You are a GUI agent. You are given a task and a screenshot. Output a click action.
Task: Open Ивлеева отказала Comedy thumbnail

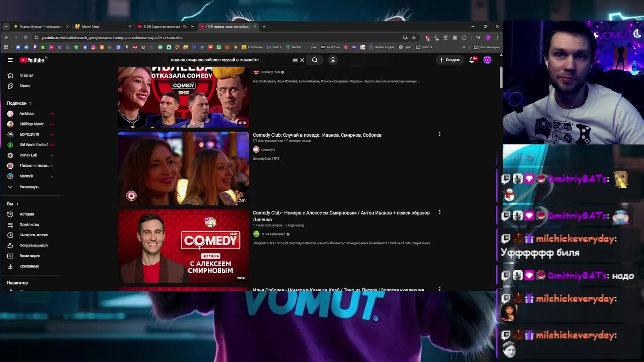(183, 98)
